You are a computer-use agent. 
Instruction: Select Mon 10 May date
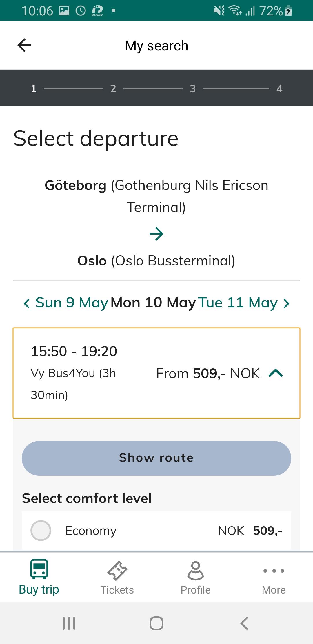(x=153, y=303)
